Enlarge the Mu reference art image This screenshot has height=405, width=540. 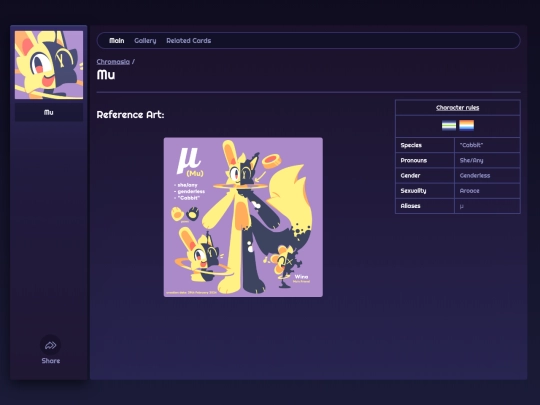tap(243, 217)
